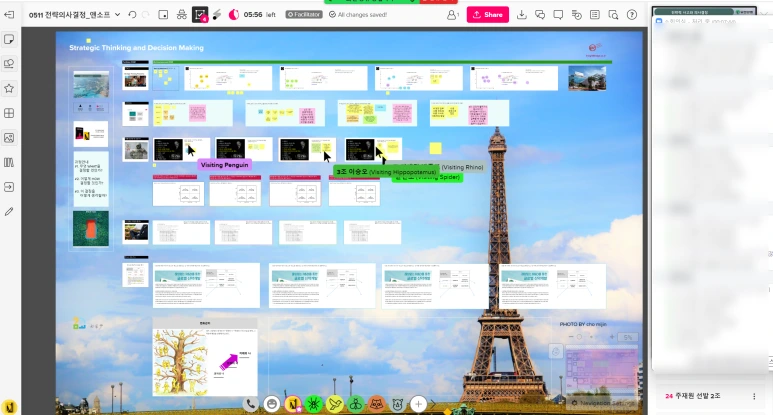The width and height of the screenshot is (773, 415).
Task: Toggle private mode incognito icon
Action: coord(181,15)
